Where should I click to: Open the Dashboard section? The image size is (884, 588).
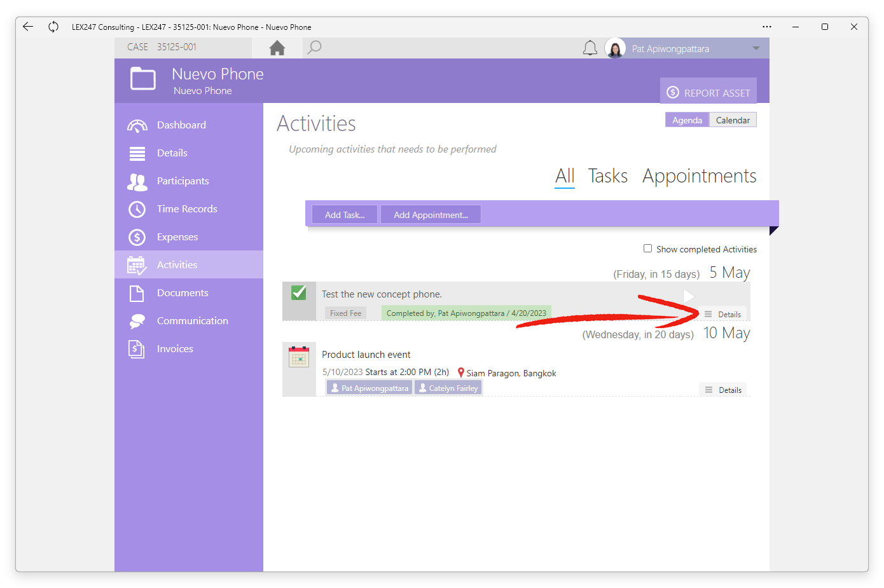coord(189,125)
